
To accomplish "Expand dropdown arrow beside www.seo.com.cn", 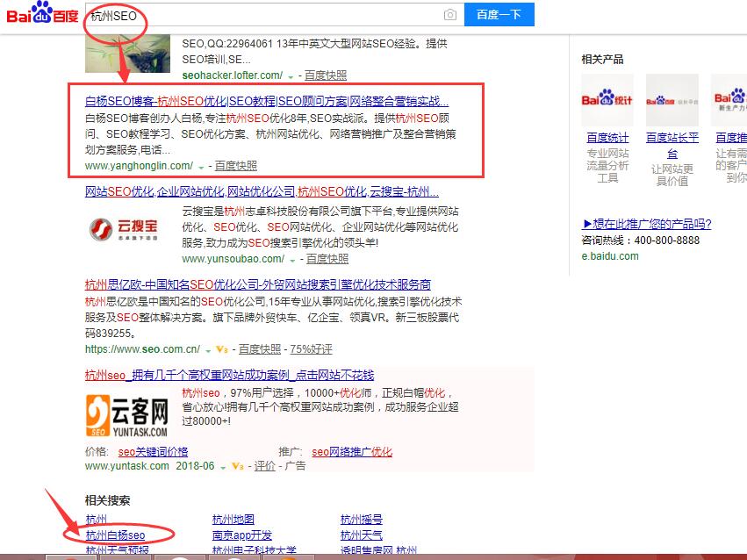I will pos(208,351).
